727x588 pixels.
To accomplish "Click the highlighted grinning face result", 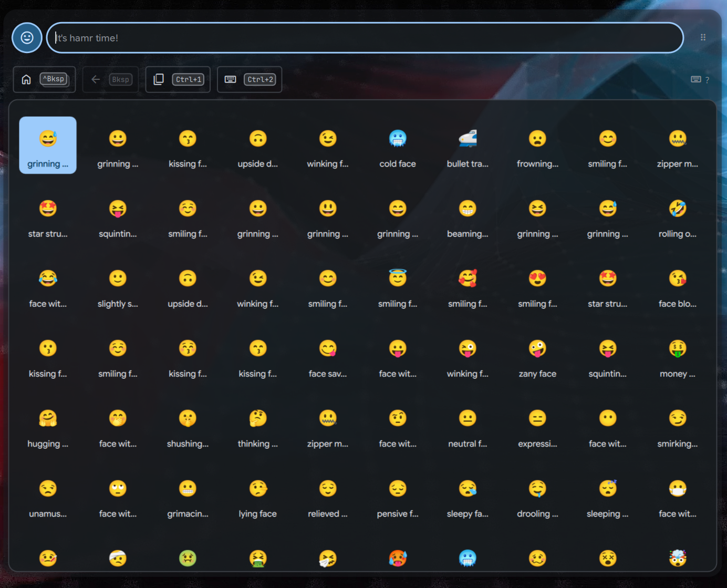I will click(47, 145).
